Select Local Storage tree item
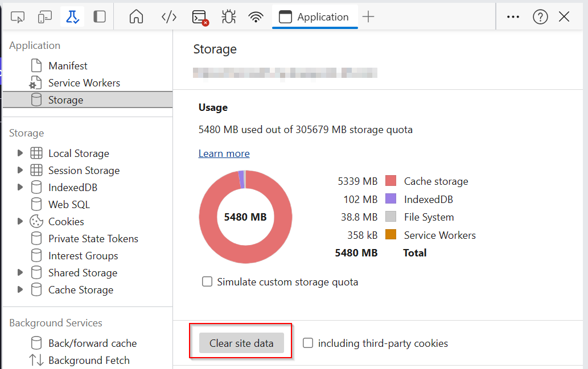This screenshot has height=369, width=588. (79, 153)
